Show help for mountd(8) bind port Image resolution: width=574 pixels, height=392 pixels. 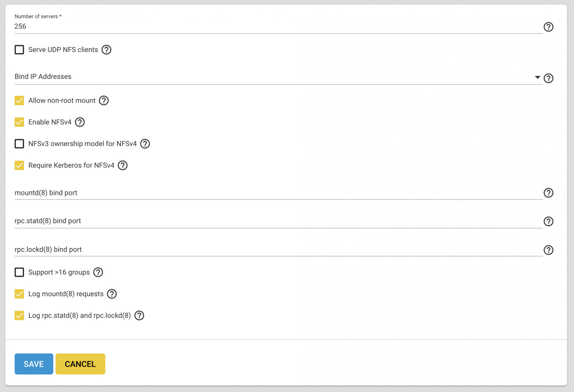pos(548,193)
